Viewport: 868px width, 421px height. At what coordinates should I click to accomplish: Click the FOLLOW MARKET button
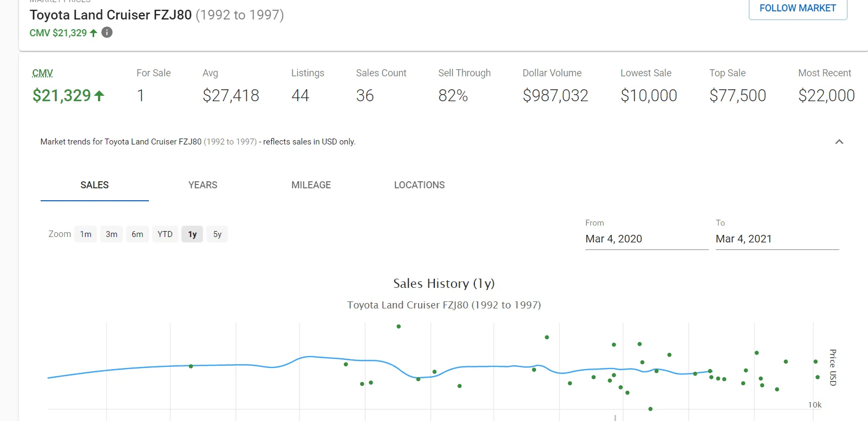[x=797, y=9]
